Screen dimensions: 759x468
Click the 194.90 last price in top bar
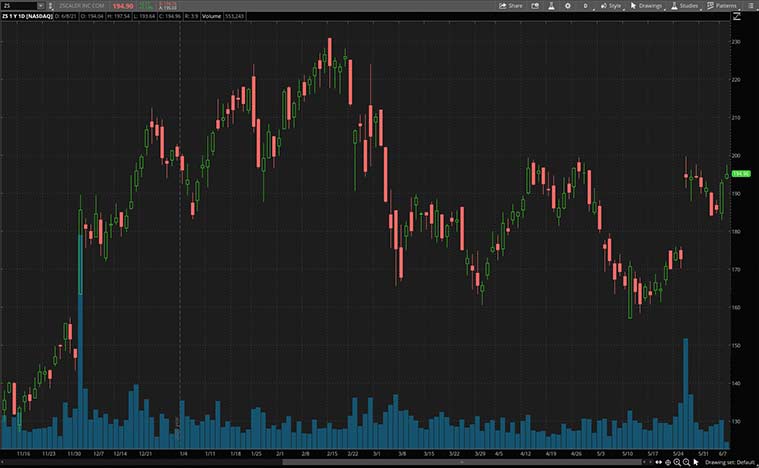(122, 6)
